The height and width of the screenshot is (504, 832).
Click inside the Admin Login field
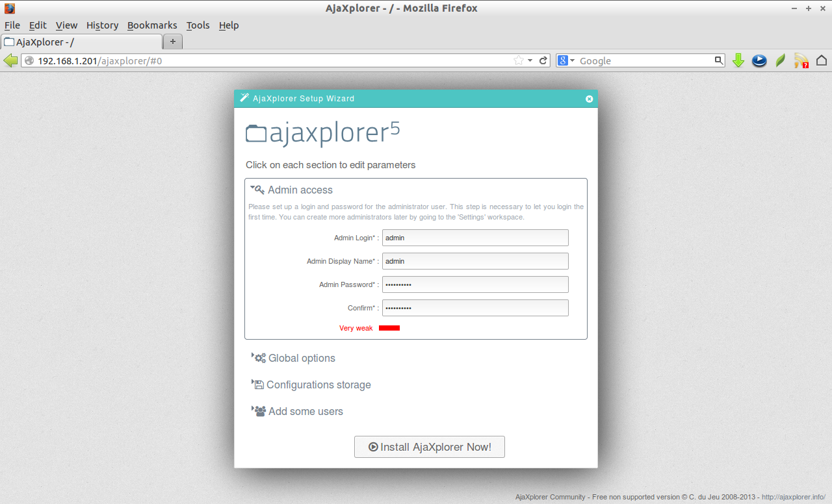click(x=475, y=238)
